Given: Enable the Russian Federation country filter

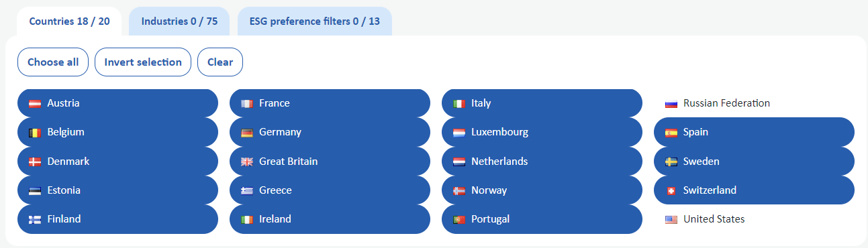Looking at the screenshot, I should coord(754,103).
